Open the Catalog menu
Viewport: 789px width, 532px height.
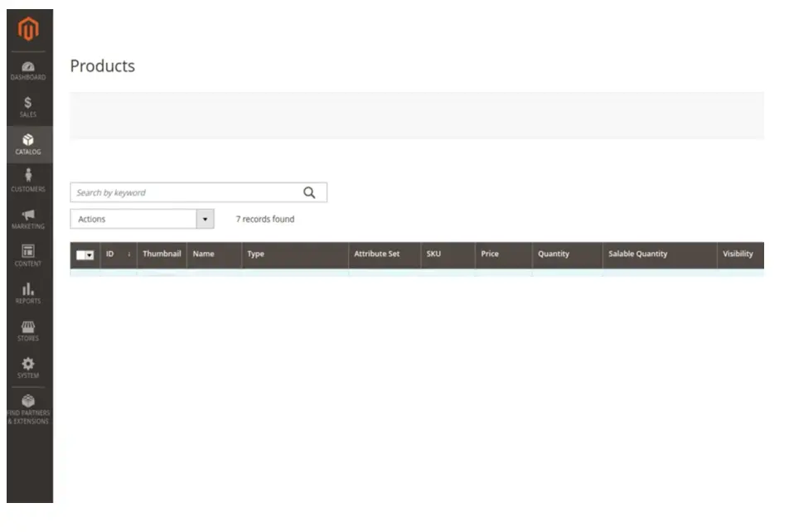click(x=28, y=144)
